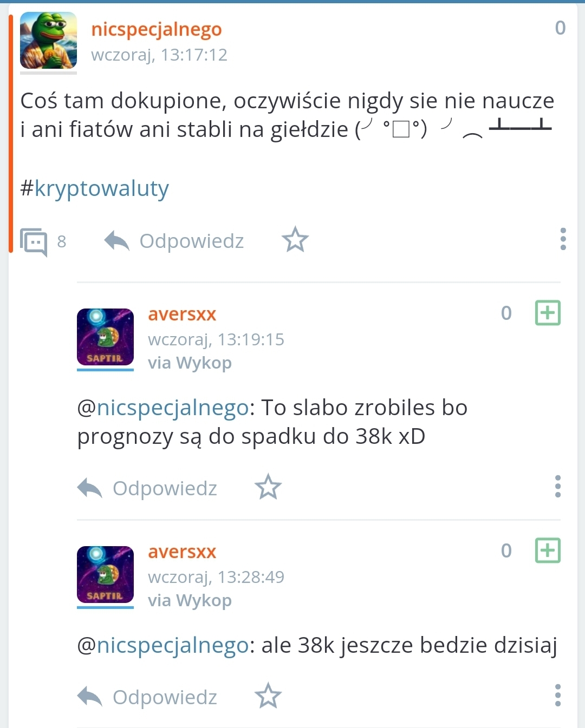The height and width of the screenshot is (728, 585).
Task: Open the #kryptowaluty tag
Action: coord(95,189)
